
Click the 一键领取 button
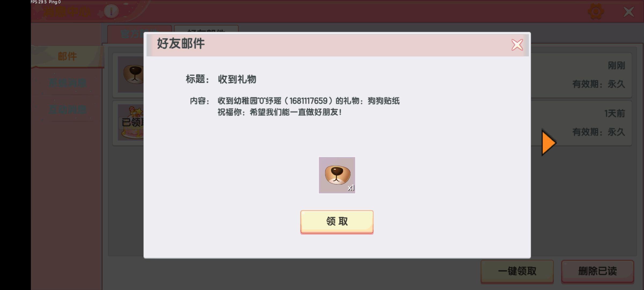coord(517,271)
